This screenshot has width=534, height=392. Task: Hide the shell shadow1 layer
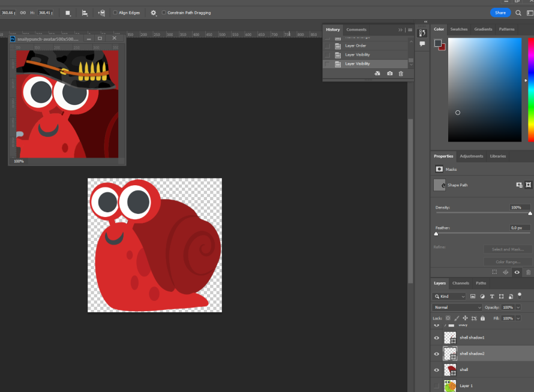(437, 337)
